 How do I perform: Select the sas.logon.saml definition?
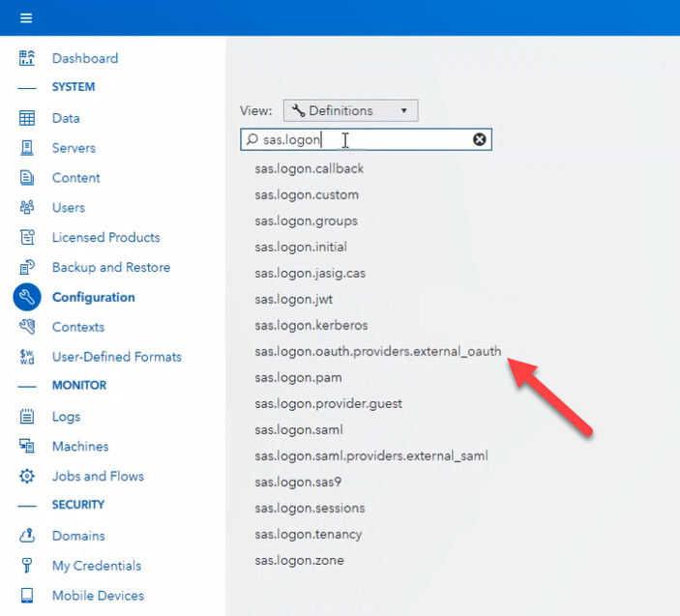[x=299, y=430]
